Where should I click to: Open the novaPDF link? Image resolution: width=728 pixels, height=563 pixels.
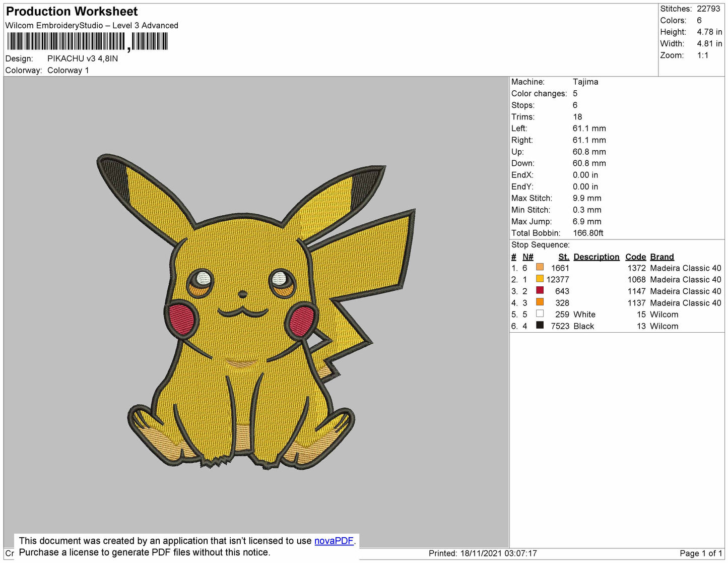(334, 541)
